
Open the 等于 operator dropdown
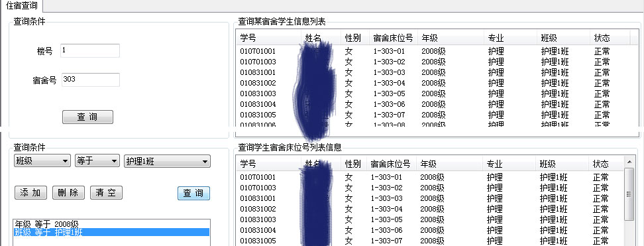click(x=97, y=161)
